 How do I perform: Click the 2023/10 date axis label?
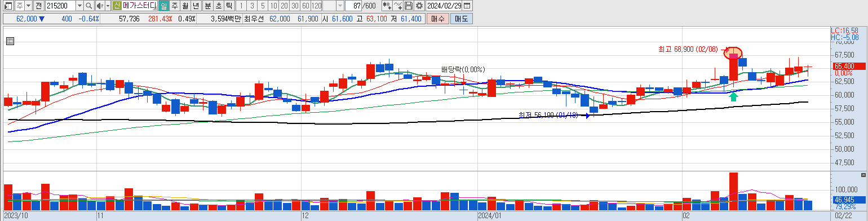[x=15, y=215]
